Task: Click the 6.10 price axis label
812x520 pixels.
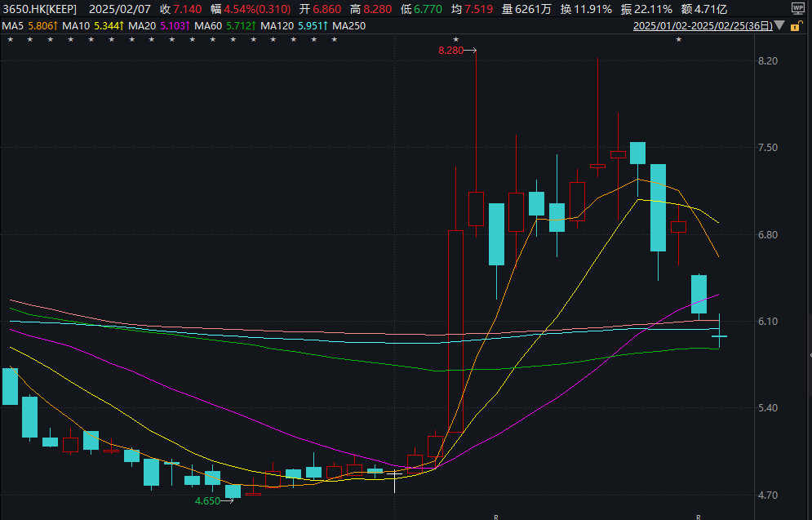Action: tap(767, 321)
